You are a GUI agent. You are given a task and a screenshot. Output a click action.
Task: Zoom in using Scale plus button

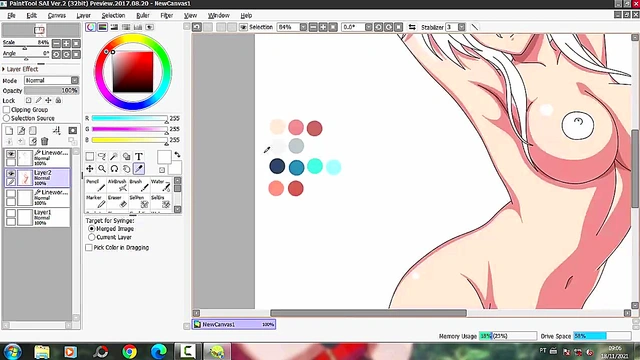pyautogui.click(x=66, y=43)
